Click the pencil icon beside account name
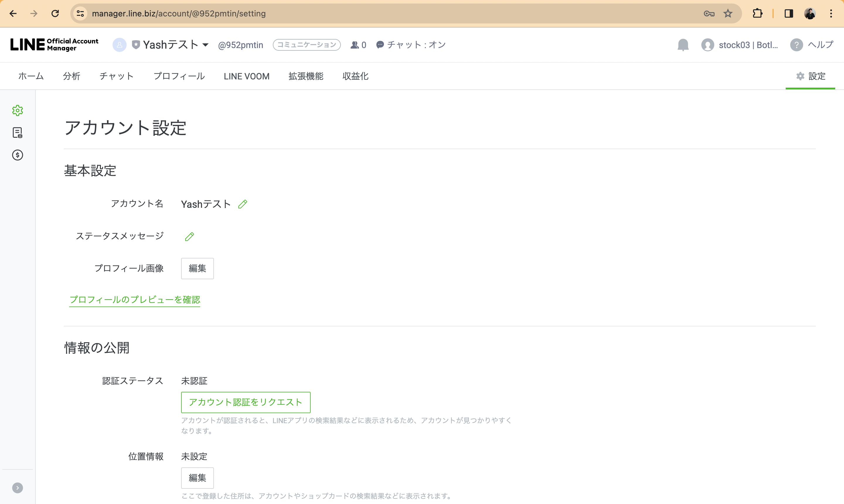Viewport: 844px width, 504px height. click(x=242, y=204)
